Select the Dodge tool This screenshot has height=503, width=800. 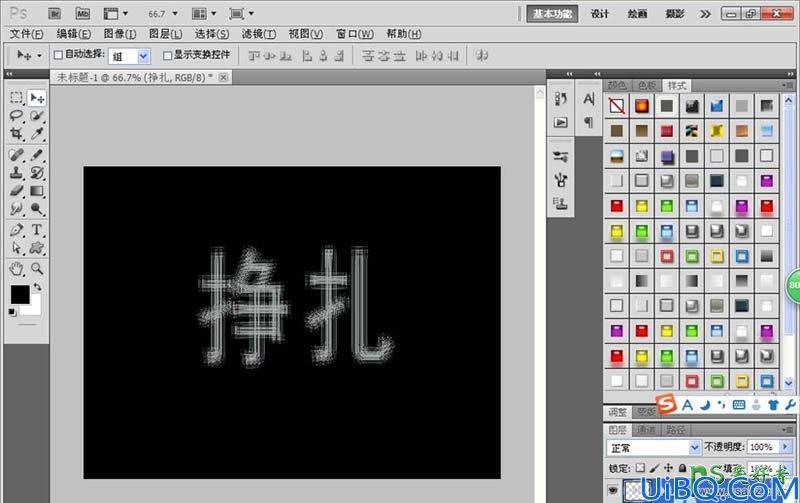point(37,209)
